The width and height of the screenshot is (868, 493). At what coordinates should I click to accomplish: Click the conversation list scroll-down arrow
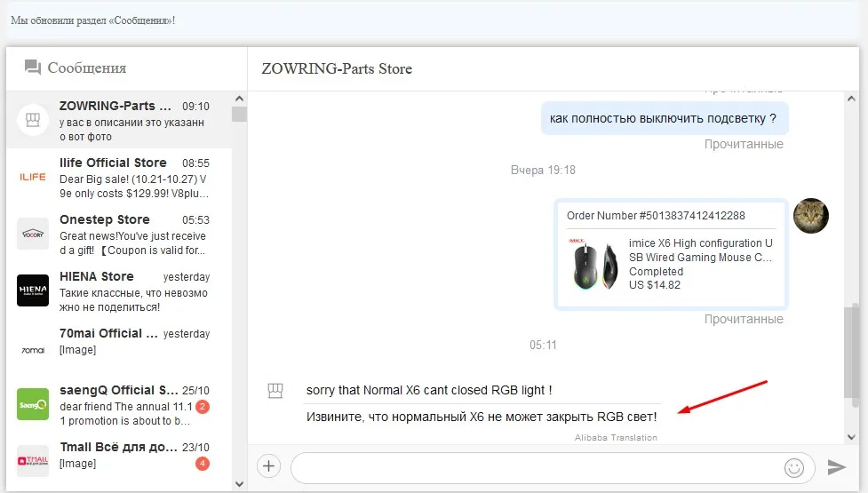pos(239,484)
